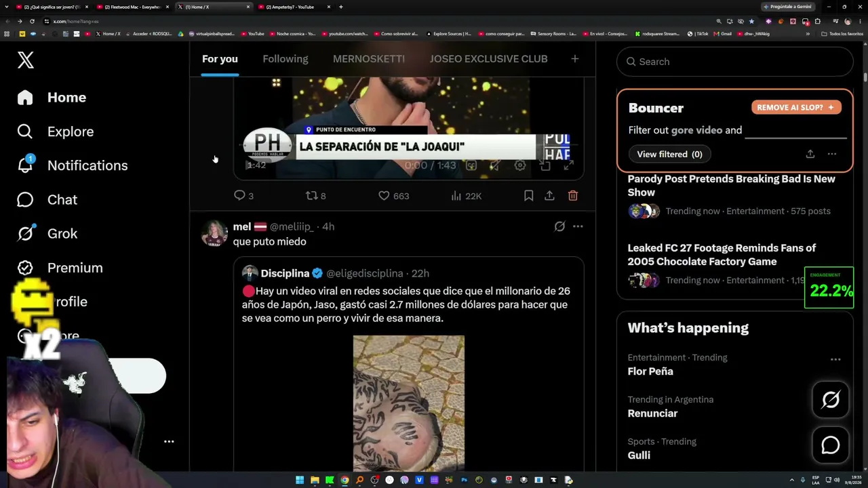Viewport: 868px width, 488px height.
Task: Open a new browser tab
Action: click(340, 7)
